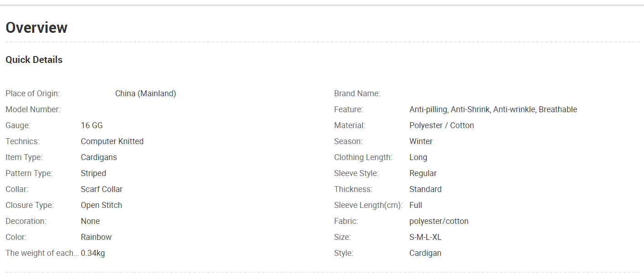Select the Cardigans item type value
This screenshot has width=644, height=280.
tap(99, 157)
